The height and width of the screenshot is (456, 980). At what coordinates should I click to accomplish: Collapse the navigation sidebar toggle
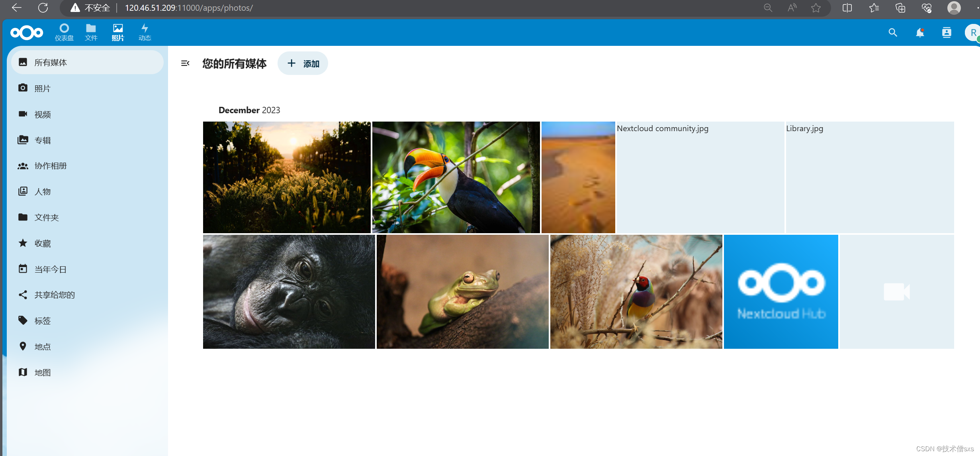[185, 63]
